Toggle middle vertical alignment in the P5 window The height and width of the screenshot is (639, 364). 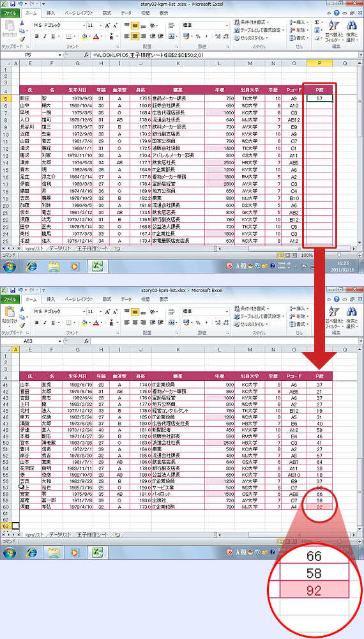135,26
